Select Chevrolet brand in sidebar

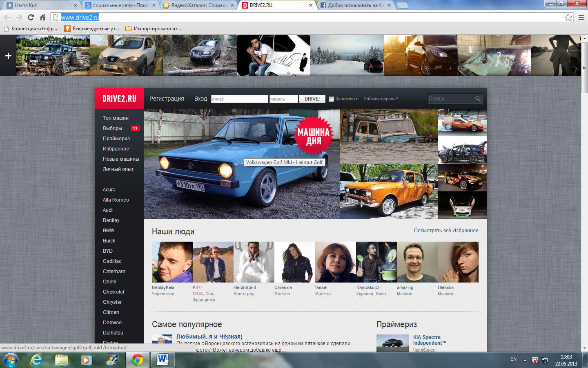pos(114,292)
